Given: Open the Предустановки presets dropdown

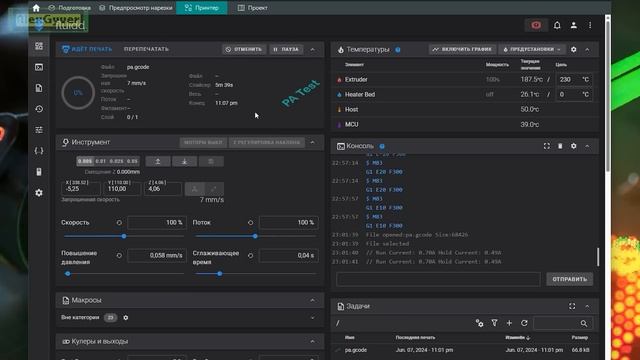Looking at the screenshot, I should (532, 49).
